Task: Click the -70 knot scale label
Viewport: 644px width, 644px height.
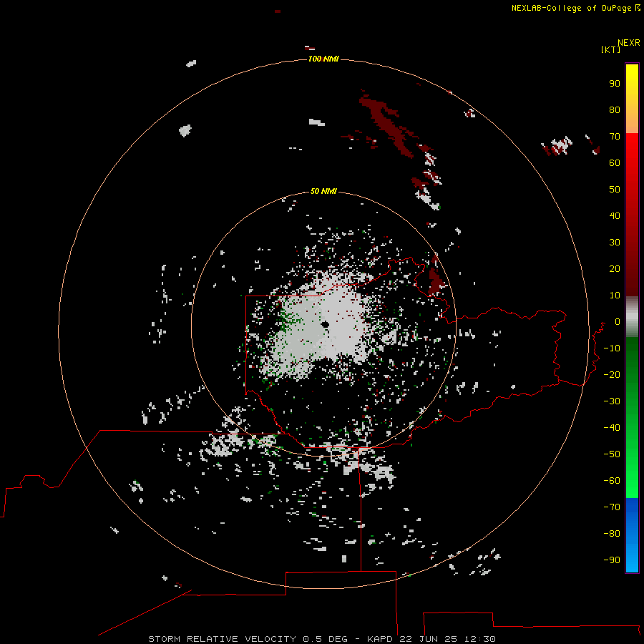Action: [x=612, y=507]
